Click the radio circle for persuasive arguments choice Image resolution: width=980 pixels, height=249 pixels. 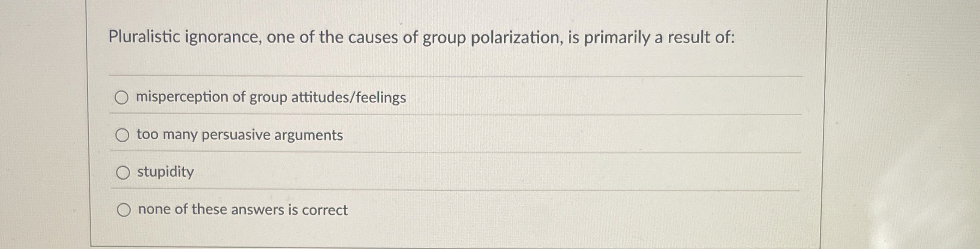123,135
